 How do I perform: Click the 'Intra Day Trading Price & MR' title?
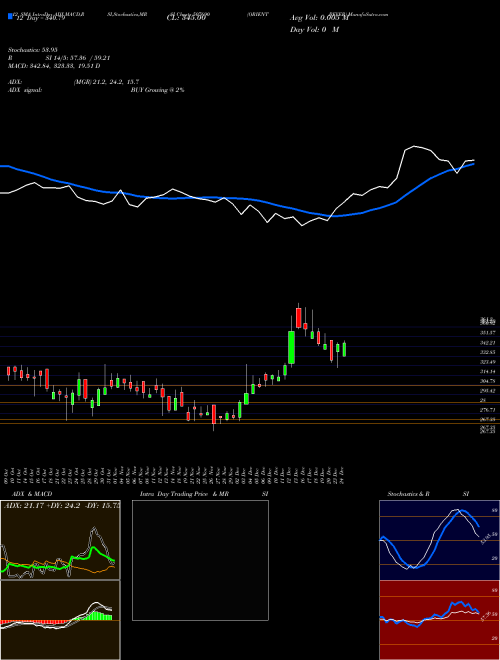tap(184, 494)
